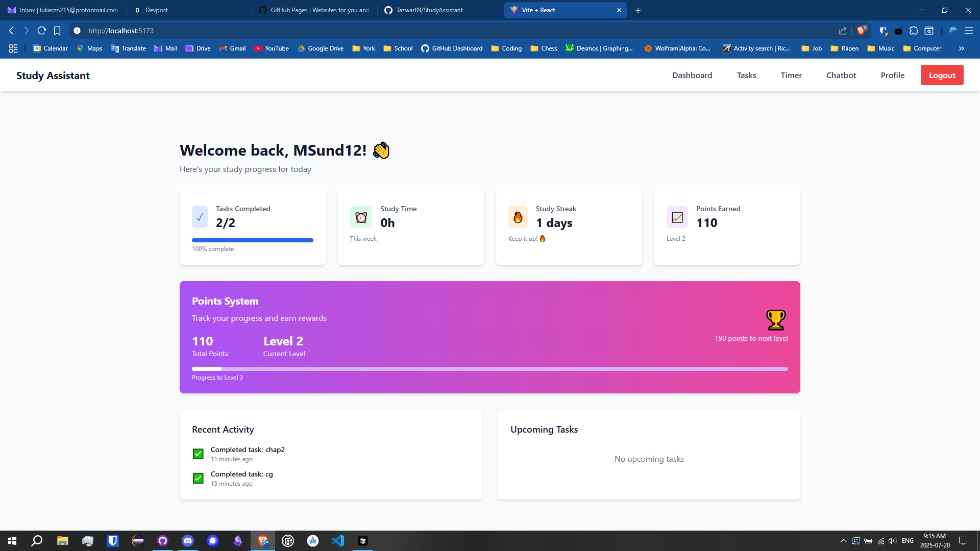Expand the hidden bookmarks overflow chevron
This screenshot has height=551, width=980.
(961, 48)
